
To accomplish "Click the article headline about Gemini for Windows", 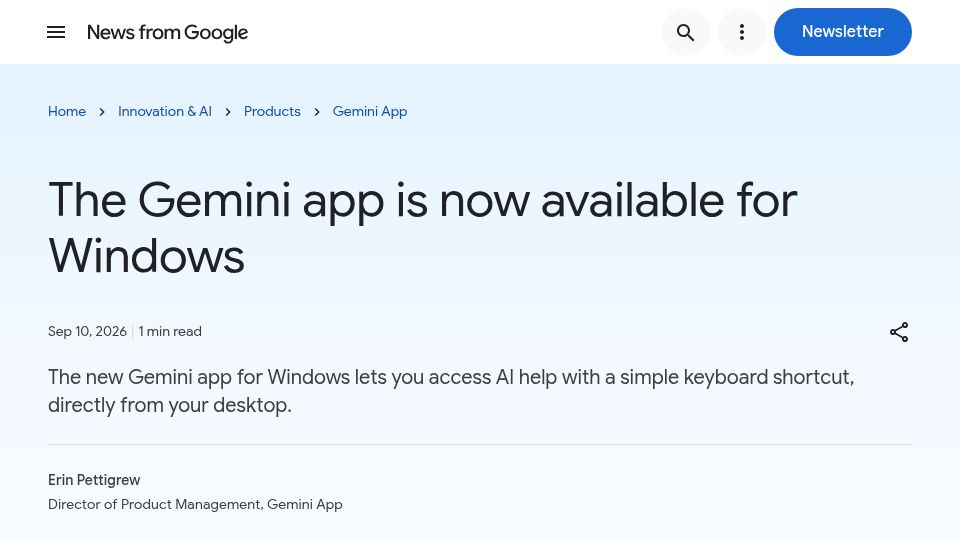I will [x=422, y=227].
